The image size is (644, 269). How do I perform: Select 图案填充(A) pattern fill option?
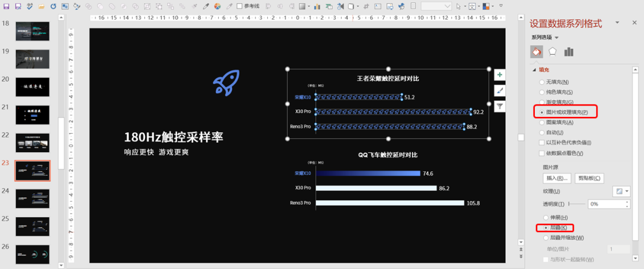(556, 122)
